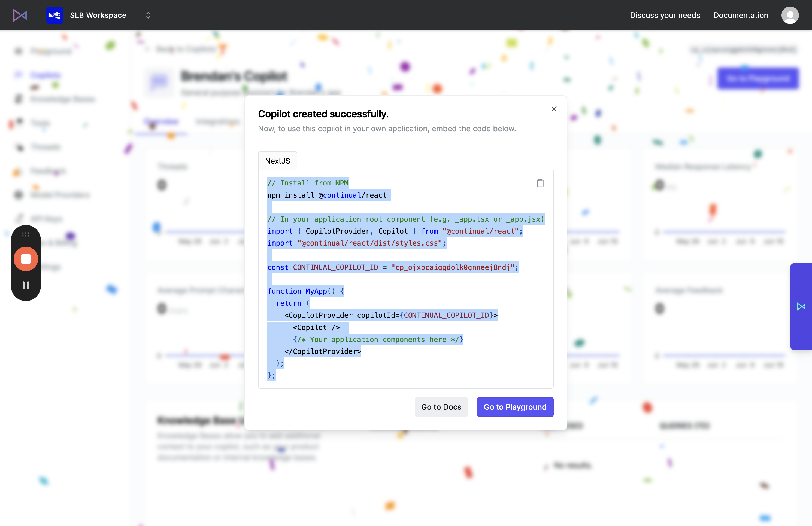812x526 pixels.
Task: Open the copilot widget on the right edge
Action: 801,307
